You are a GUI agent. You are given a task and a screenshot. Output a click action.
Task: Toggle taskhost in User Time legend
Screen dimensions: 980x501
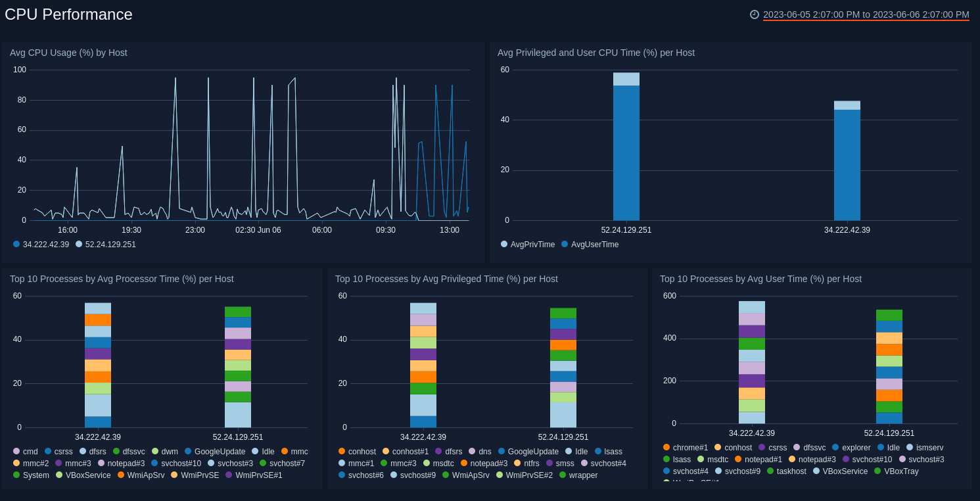pyautogui.click(x=787, y=471)
